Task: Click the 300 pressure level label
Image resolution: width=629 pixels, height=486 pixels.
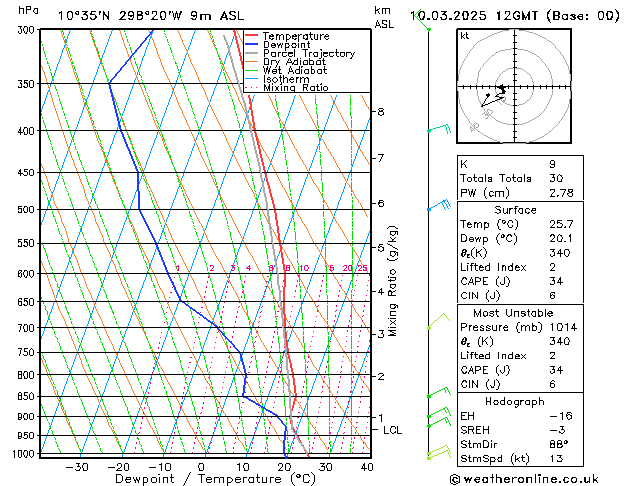Action: 28,30
